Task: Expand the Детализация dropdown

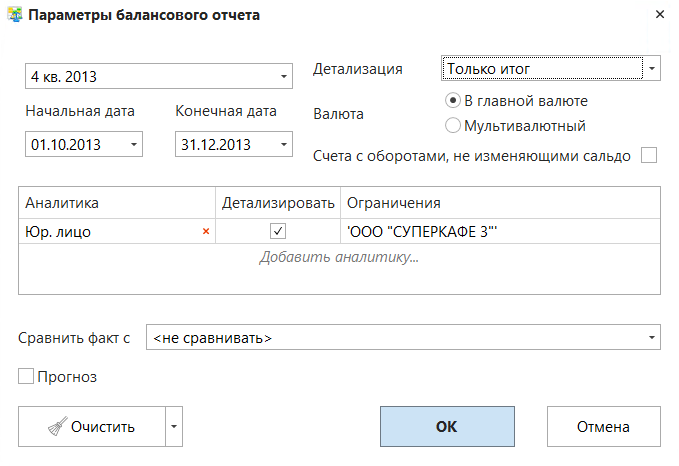Action: coord(652,69)
